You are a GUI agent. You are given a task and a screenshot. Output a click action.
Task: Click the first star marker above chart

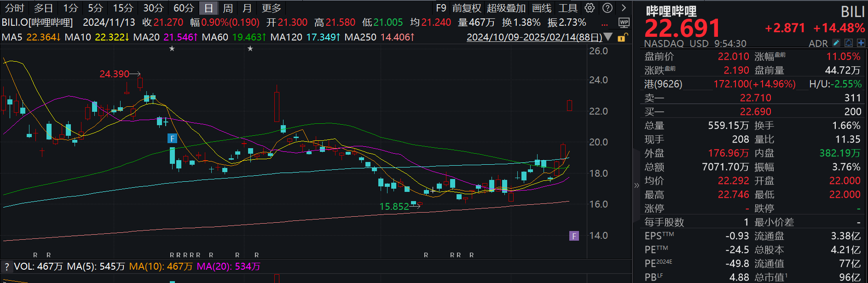pos(172,48)
